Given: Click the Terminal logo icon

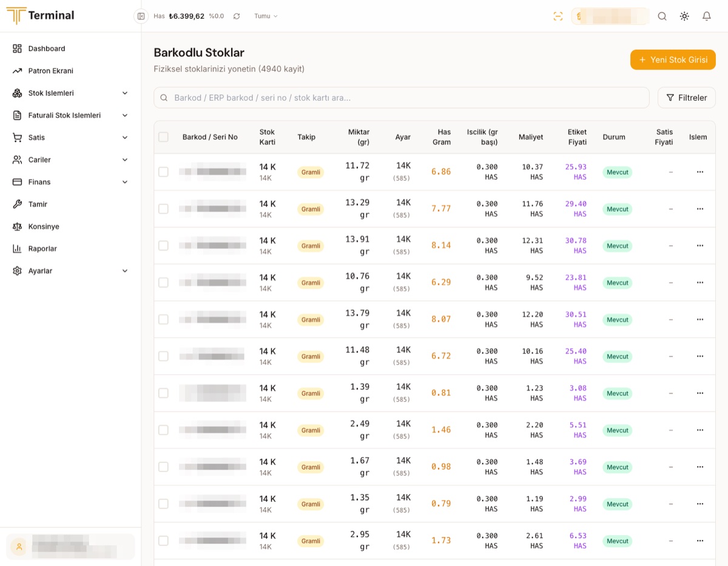Looking at the screenshot, I should 16,15.
